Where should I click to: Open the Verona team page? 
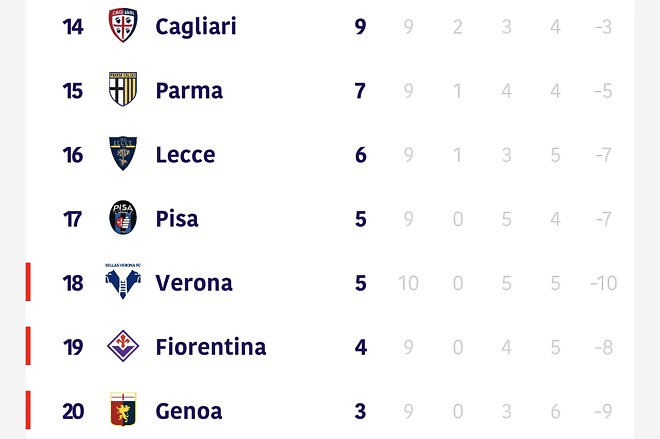click(194, 283)
